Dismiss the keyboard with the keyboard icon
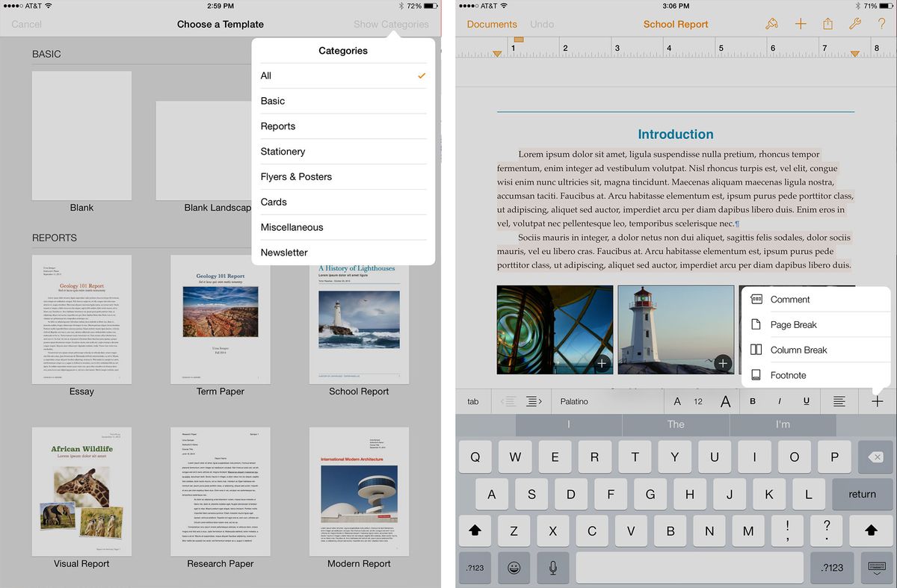This screenshot has width=897, height=588. click(876, 568)
